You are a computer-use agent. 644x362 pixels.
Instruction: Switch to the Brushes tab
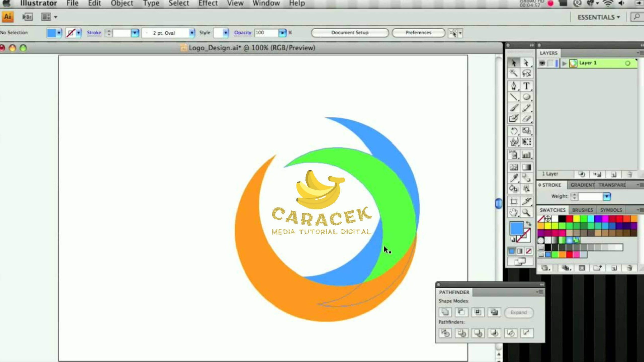tap(582, 210)
